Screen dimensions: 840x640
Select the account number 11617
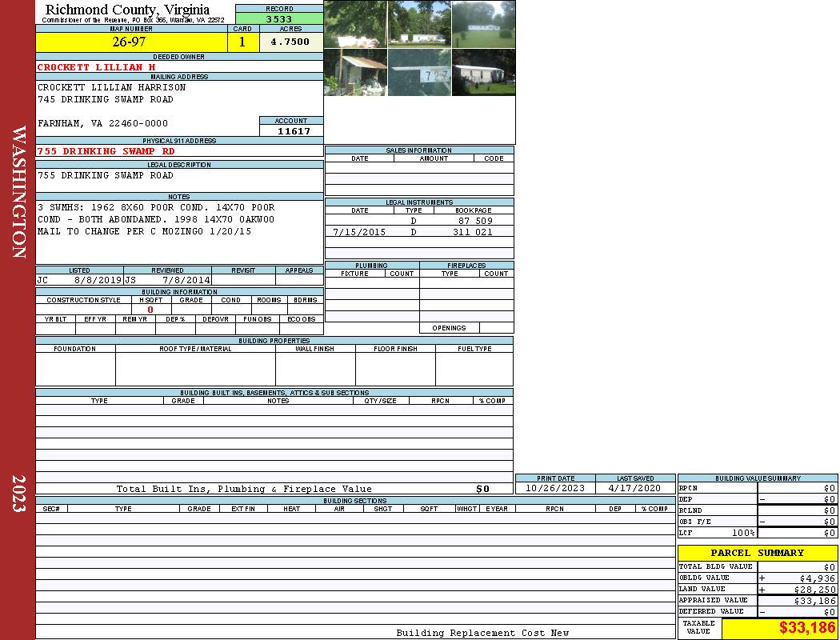291,131
